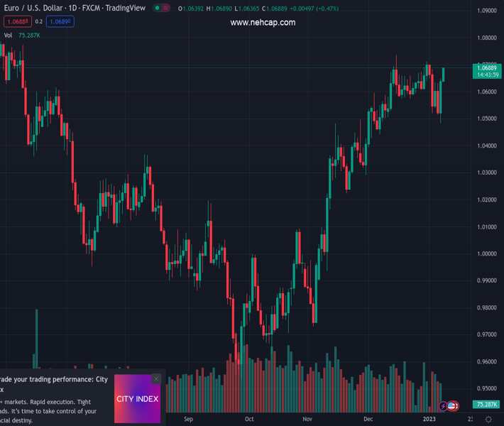The width and height of the screenshot is (504, 426).
Task: Click the current price label 1.06889
Action: [x=488, y=68]
